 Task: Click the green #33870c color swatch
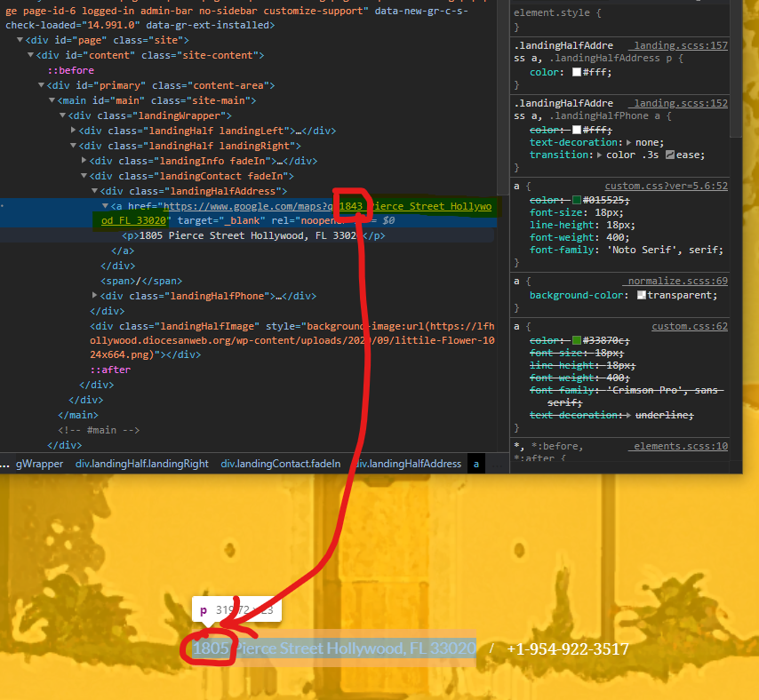click(x=577, y=340)
